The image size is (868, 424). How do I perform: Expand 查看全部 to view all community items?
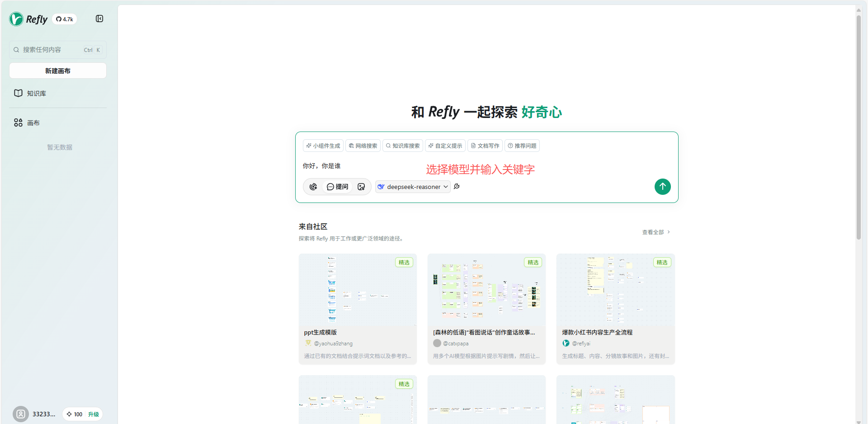click(x=656, y=232)
